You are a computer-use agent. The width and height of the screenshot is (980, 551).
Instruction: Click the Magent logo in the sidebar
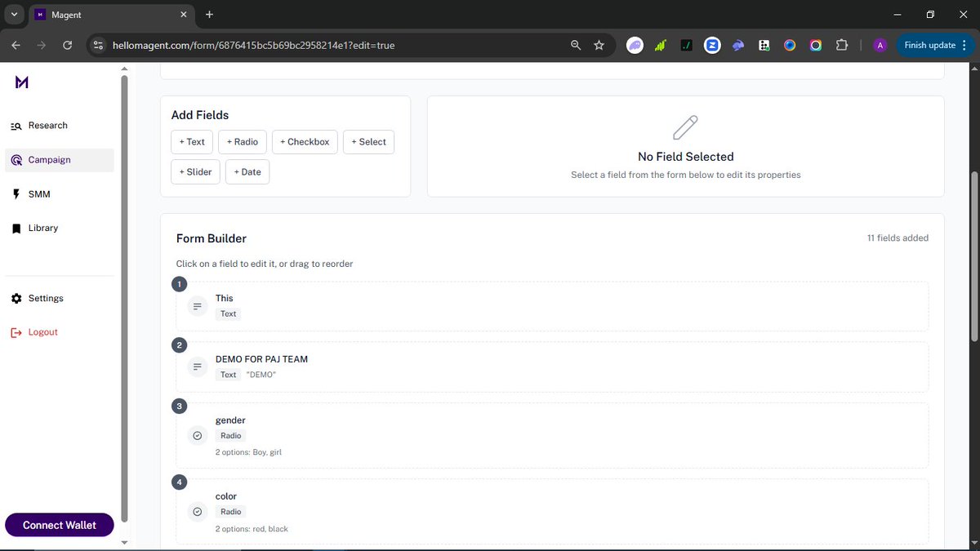click(x=22, y=82)
